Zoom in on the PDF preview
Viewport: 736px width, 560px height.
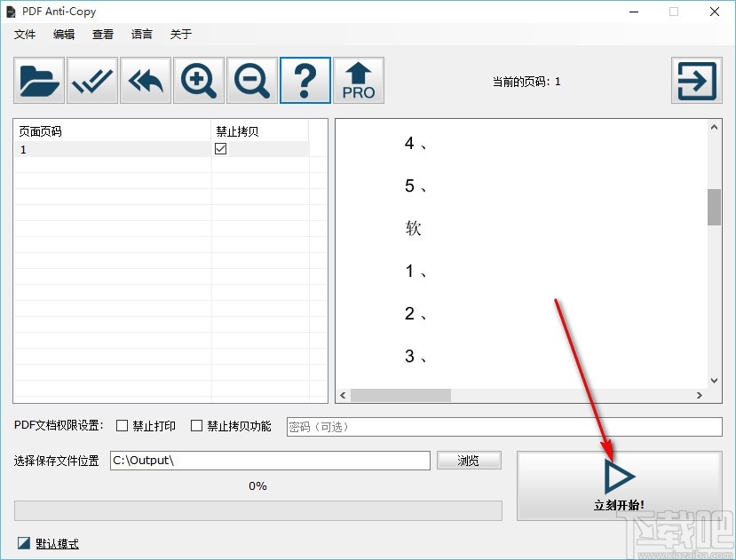tap(198, 80)
